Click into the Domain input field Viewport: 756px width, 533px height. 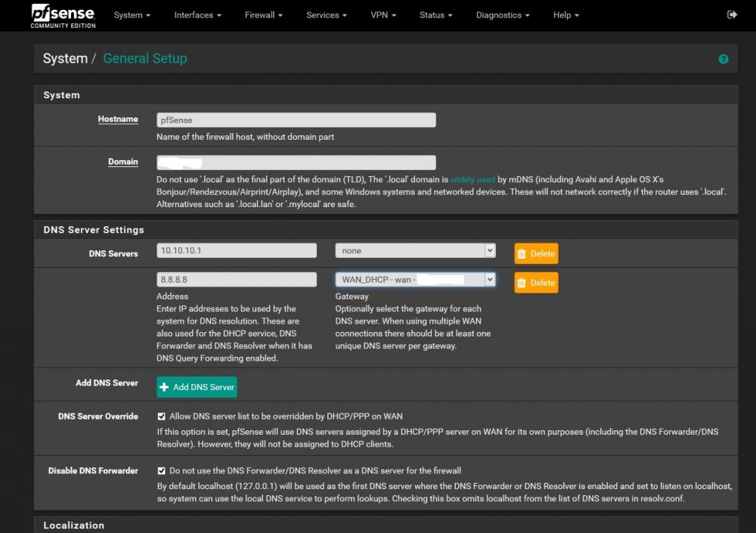[x=296, y=163]
